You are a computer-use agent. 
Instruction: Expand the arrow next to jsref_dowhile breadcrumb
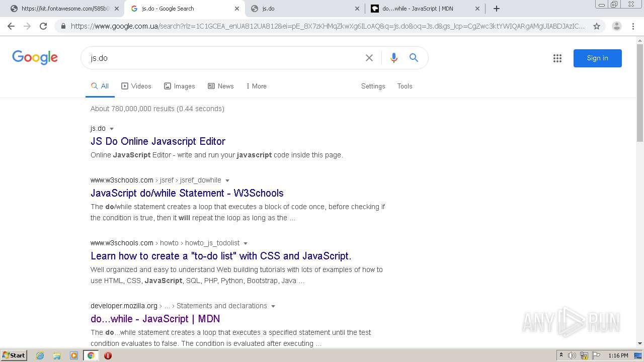(x=227, y=180)
